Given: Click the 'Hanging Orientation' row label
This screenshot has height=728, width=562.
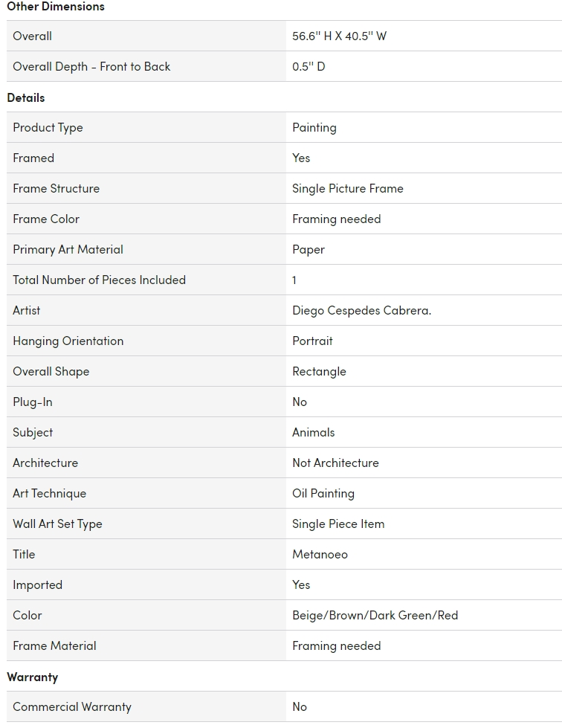Looking at the screenshot, I should click(x=68, y=341).
